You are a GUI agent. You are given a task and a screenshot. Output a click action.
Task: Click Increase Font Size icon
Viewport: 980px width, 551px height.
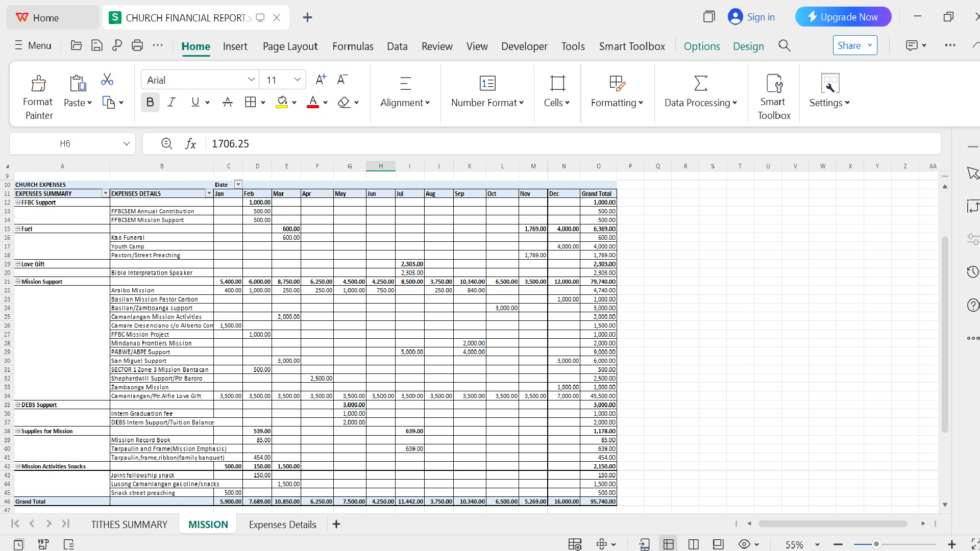[321, 80]
